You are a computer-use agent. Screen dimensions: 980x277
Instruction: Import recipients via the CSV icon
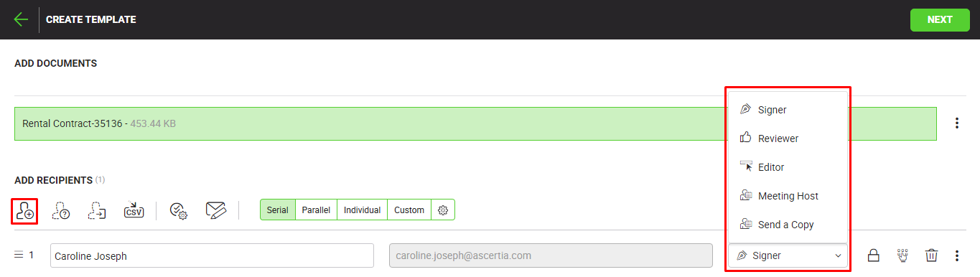[134, 210]
